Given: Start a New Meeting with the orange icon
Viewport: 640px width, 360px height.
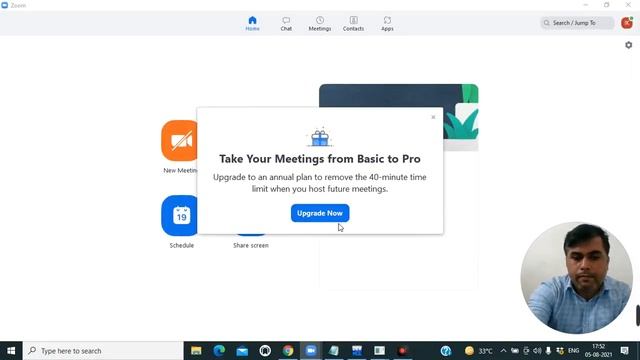Looking at the screenshot, I should click(x=179, y=140).
